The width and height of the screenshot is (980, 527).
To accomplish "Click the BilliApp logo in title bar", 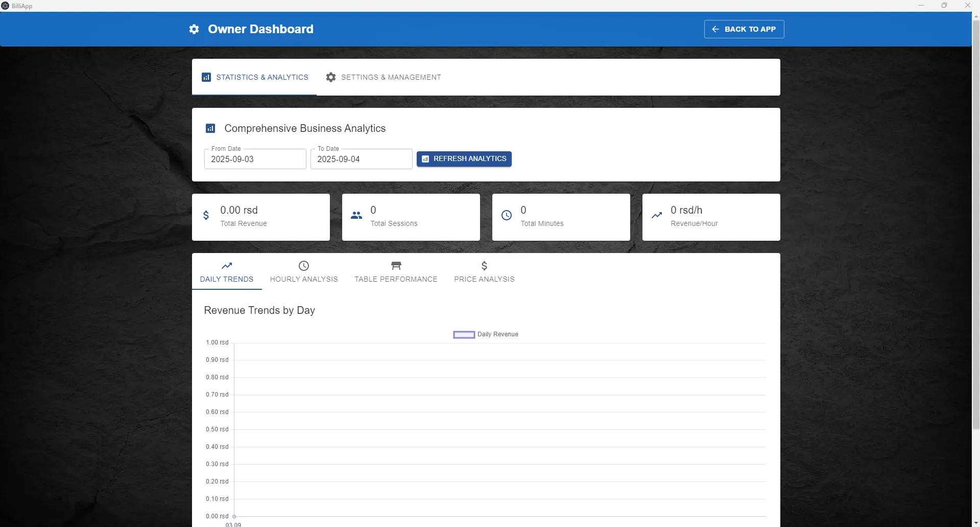I will click(x=6, y=6).
